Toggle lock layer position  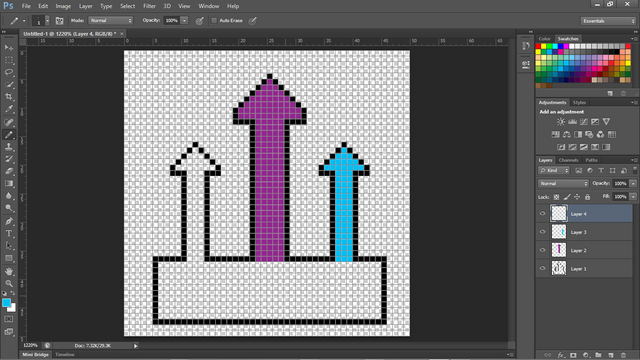point(577,197)
